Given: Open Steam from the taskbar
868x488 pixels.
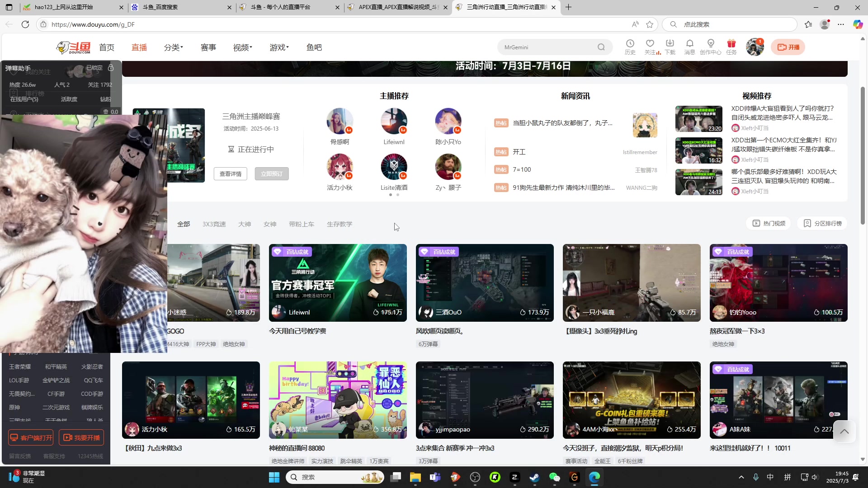Looking at the screenshot, I should [534, 477].
